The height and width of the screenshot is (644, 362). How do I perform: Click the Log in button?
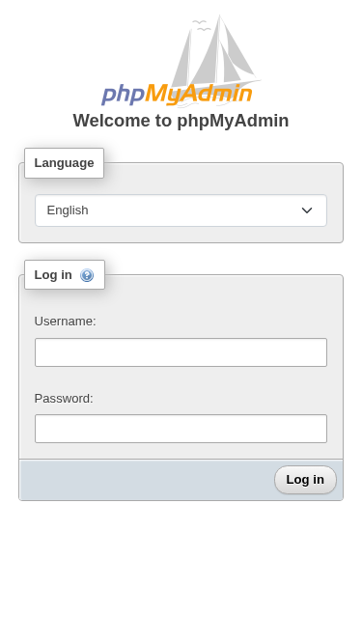click(x=305, y=480)
